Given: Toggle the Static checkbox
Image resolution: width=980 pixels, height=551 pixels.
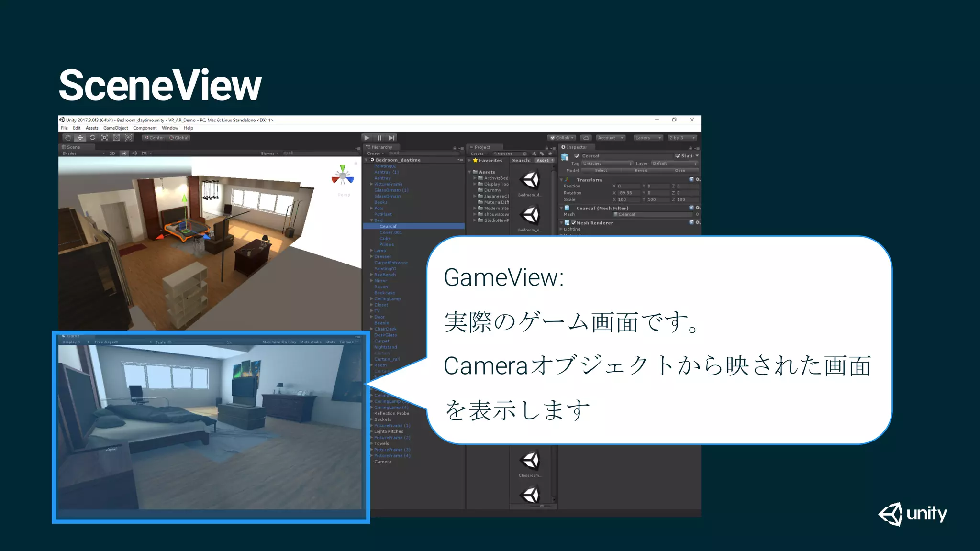Looking at the screenshot, I should tap(678, 156).
